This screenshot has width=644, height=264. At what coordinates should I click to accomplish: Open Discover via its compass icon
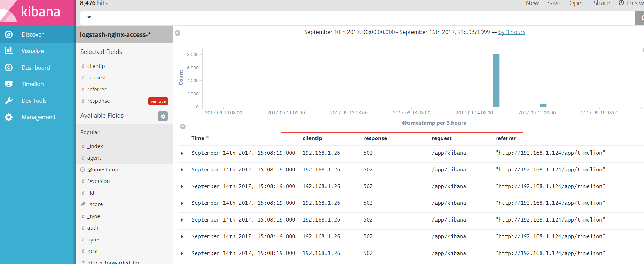click(9, 34)
